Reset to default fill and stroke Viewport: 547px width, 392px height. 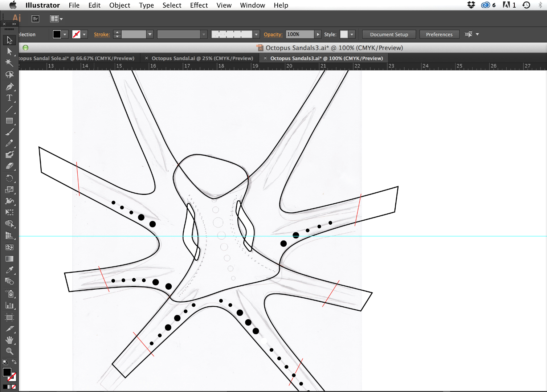point(5,362)
